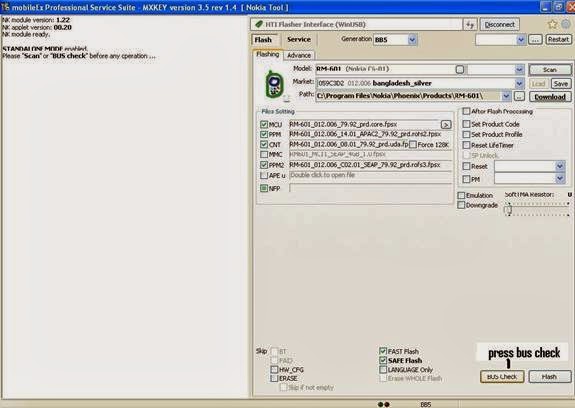
Task: Click the green HTI Flasher Interface icon
Action: 259,24
